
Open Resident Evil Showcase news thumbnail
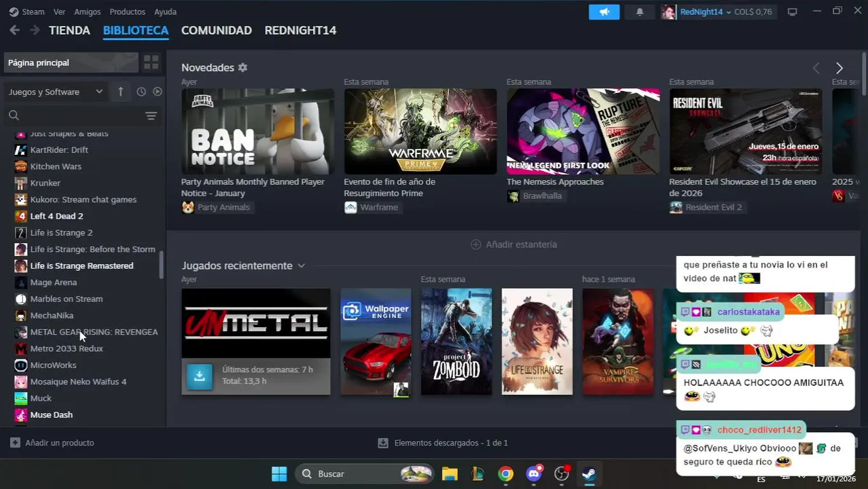(x=746, y=131)
